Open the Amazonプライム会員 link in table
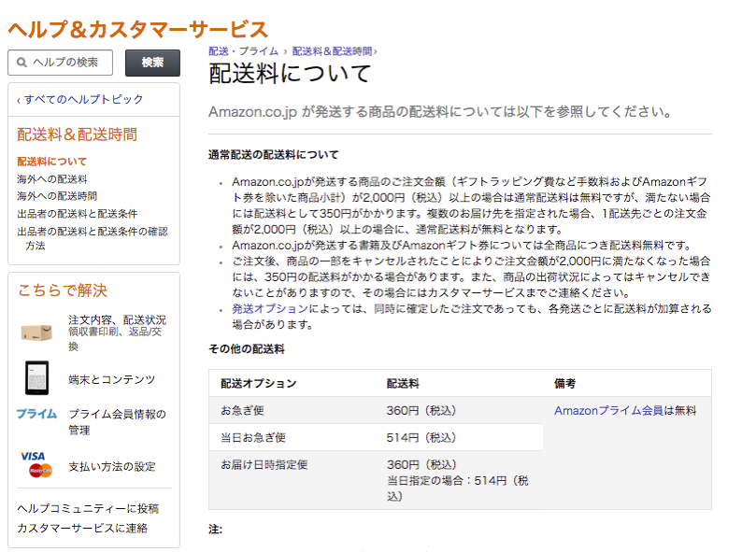Viewport: 756px width, 552px height. [x=608, y=411]
